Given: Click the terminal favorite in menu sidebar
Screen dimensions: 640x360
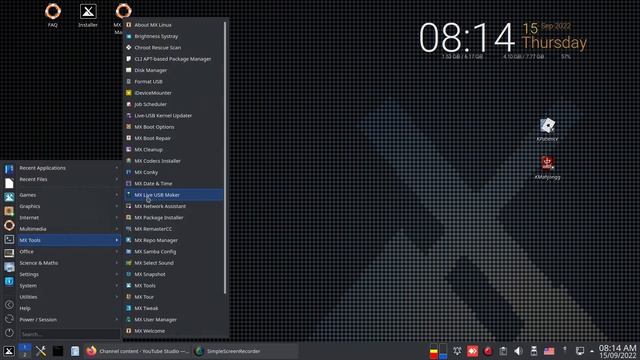Looking at the screenshot, I should (x=9, y=239).
